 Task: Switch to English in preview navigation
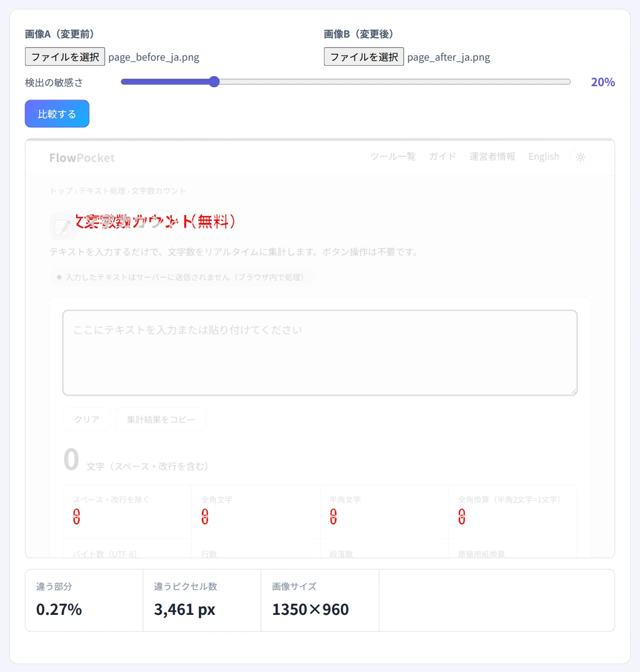[544, 156]
